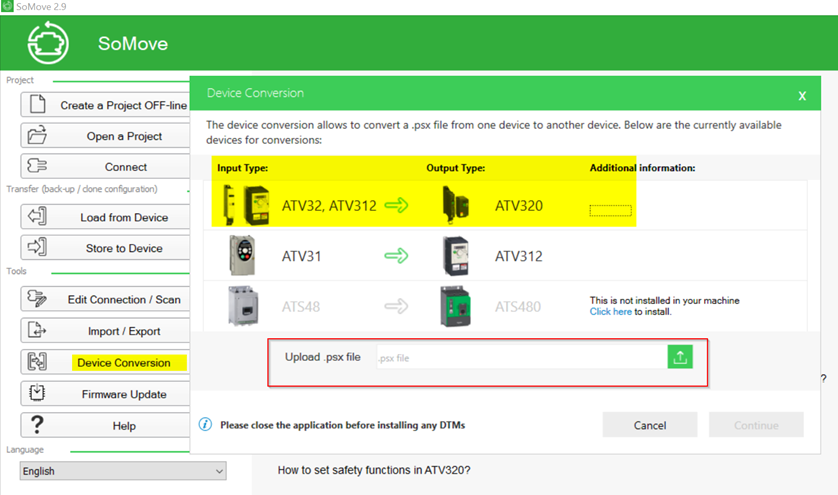Click the Firmware Update button
This screenshot has width=838, height=495.
coord(105,394)
